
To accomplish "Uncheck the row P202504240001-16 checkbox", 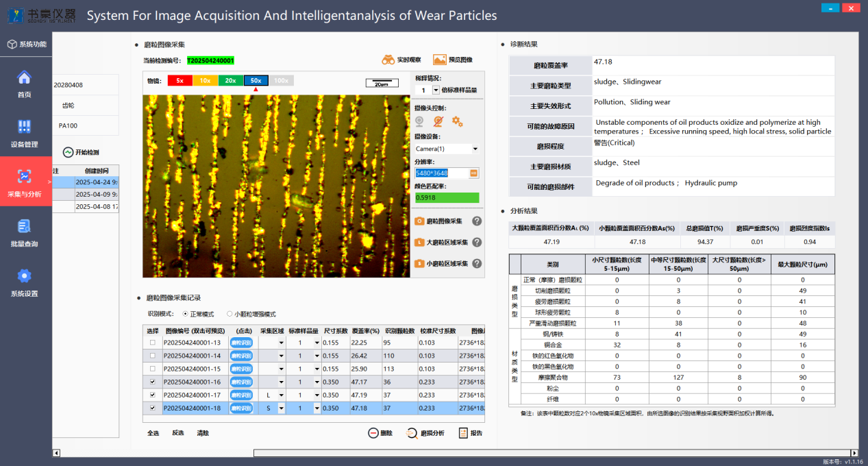I will point(152,381).
